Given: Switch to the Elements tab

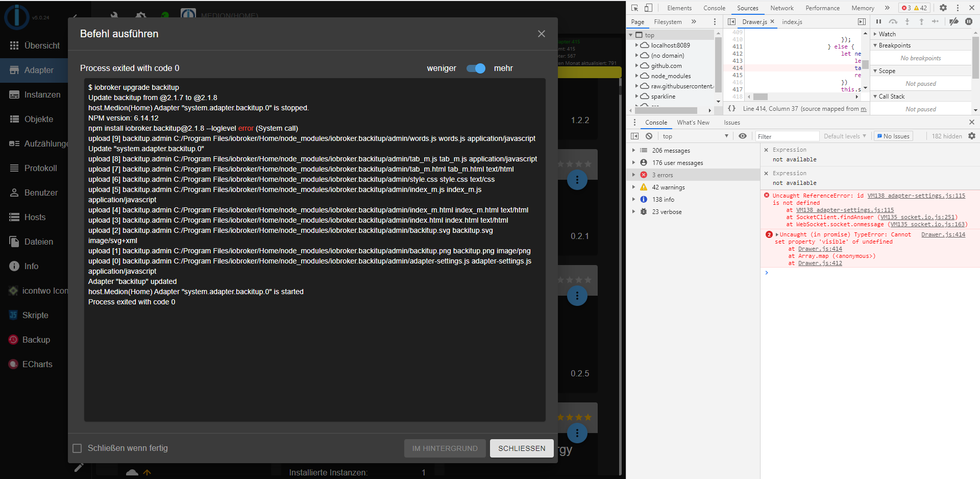Looking at the screenshot, I should coord(679,8).
